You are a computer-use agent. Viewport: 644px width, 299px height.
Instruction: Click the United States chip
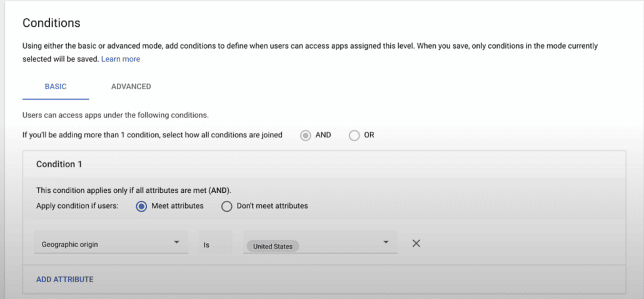click(273, 247)
